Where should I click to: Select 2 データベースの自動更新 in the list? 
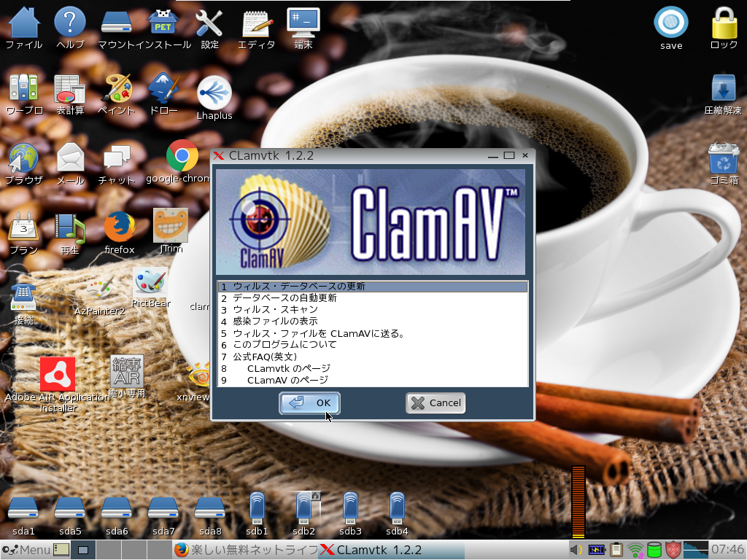373,298
